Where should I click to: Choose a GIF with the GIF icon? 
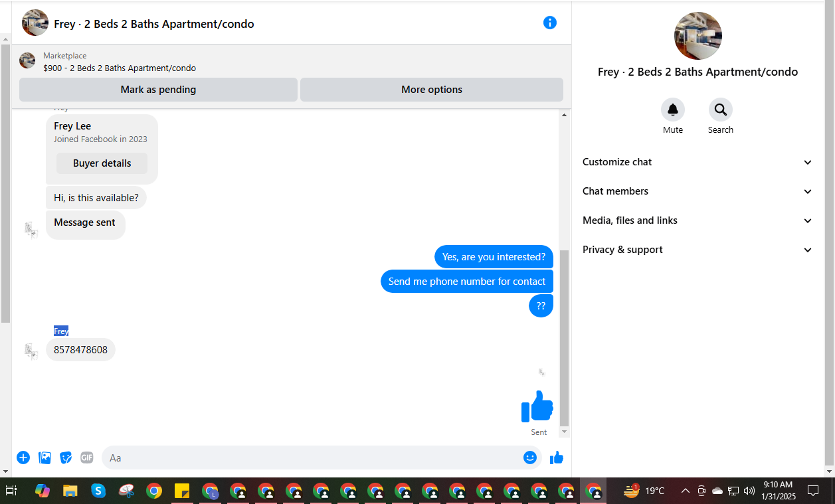(x=87, y=458)
